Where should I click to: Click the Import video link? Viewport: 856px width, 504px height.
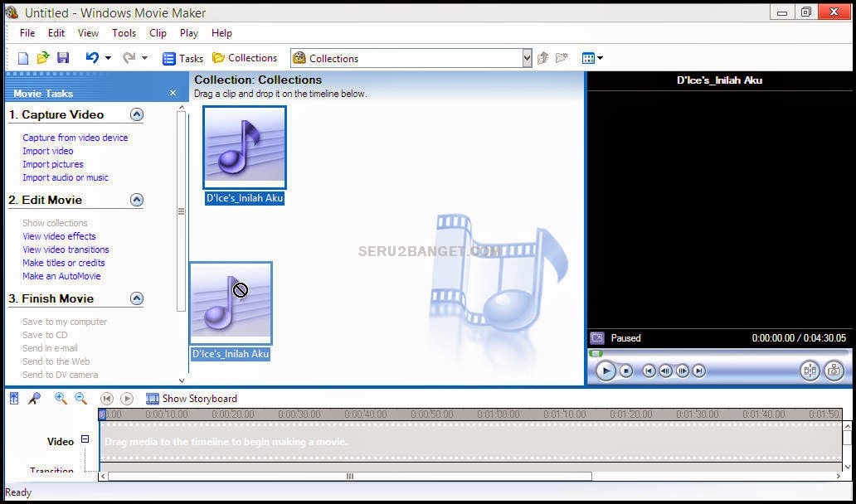(x=47, y=151)
